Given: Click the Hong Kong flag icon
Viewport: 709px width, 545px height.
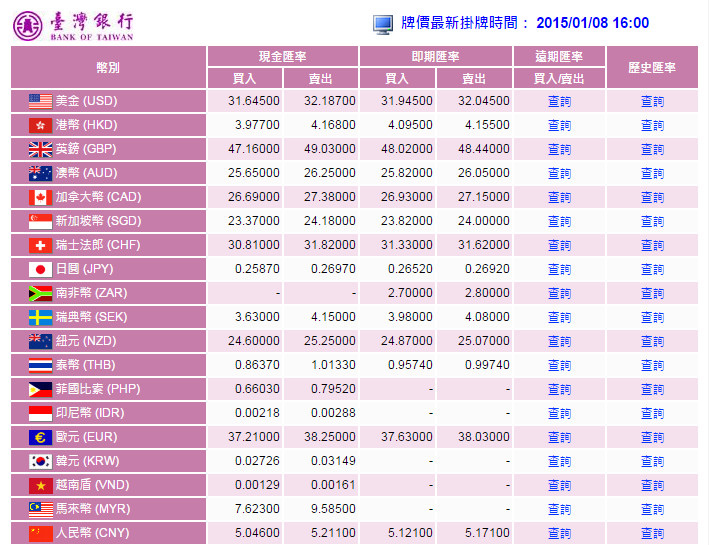Looking at the screenshot, I should pos(40,125).
